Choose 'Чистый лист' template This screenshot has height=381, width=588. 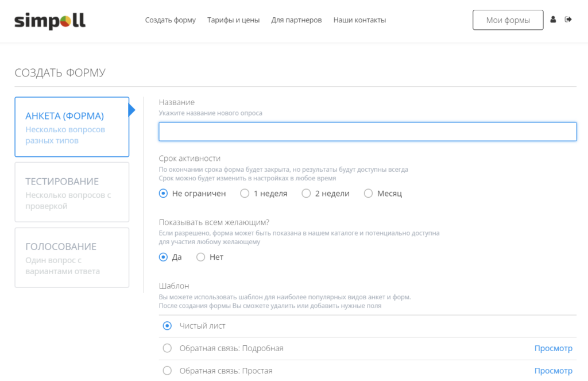167,326
